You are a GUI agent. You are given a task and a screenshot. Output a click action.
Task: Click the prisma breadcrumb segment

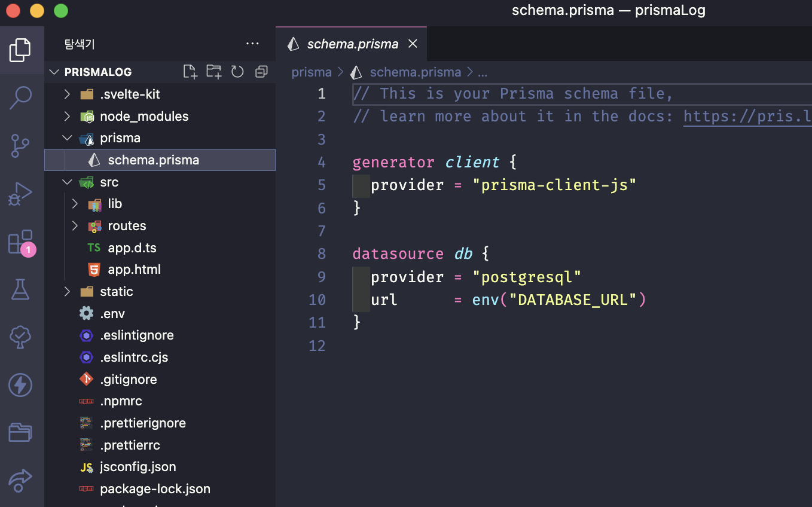point(312,72)
